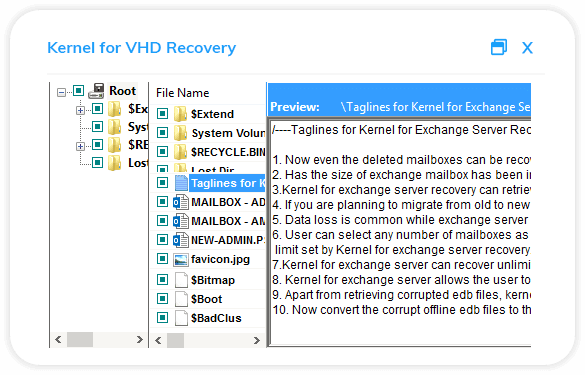Screen dimensions: 585x375
Task: Click the $BadClus blank file icon
Action: pyautogui.click(x=181, y=318)
